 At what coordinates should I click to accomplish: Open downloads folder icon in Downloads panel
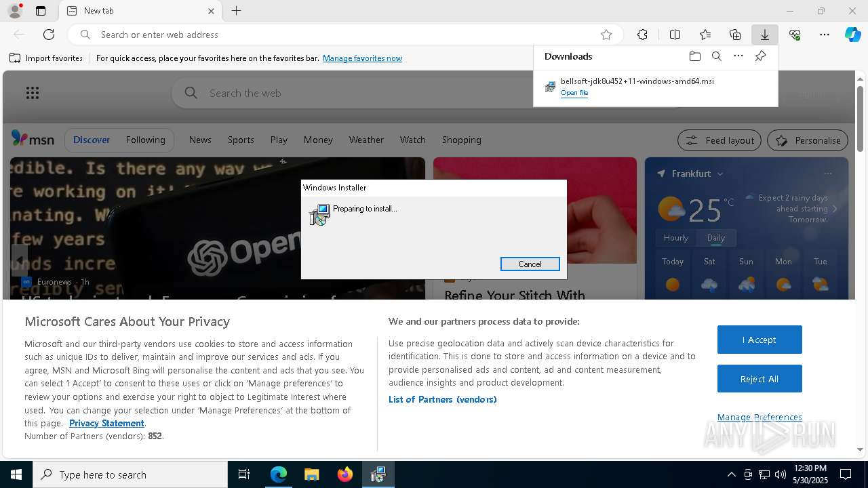pyautogui.click(x=694, y=56)
